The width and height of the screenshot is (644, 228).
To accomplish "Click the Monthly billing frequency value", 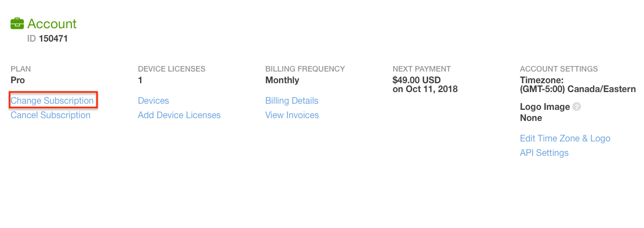I will [x=282, y=80].
